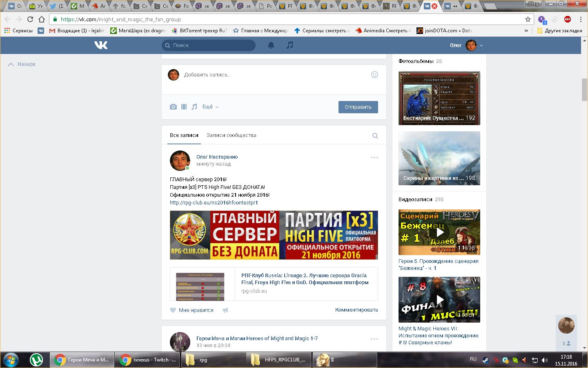Show hidden bookmarks chevron in bookmarks bar
The image size is (588, 368).
(526, 31)
